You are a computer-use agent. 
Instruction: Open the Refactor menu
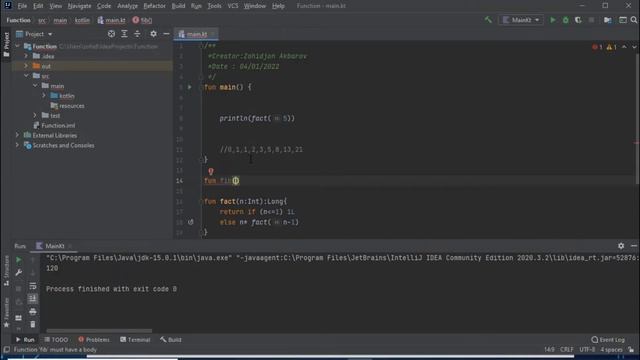click(154, 6)
